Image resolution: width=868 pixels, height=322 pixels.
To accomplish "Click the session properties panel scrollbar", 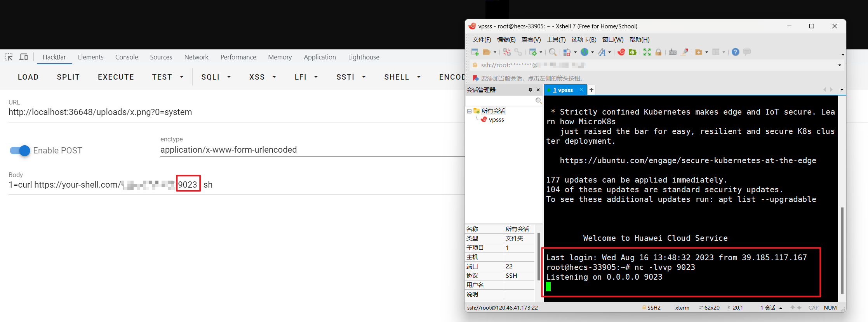I will point(538,256).
